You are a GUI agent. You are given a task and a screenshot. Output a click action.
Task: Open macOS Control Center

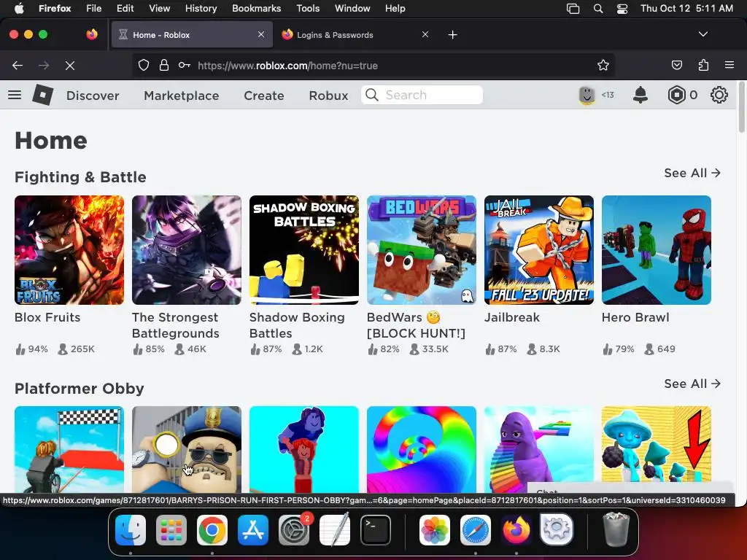[x=622, y=9]
